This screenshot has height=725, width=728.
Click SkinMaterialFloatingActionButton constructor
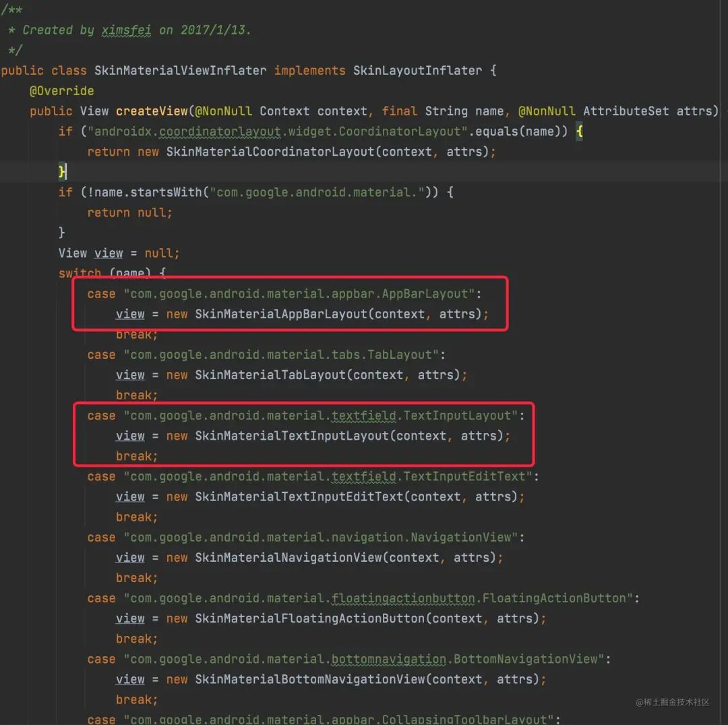click(310, 618)
